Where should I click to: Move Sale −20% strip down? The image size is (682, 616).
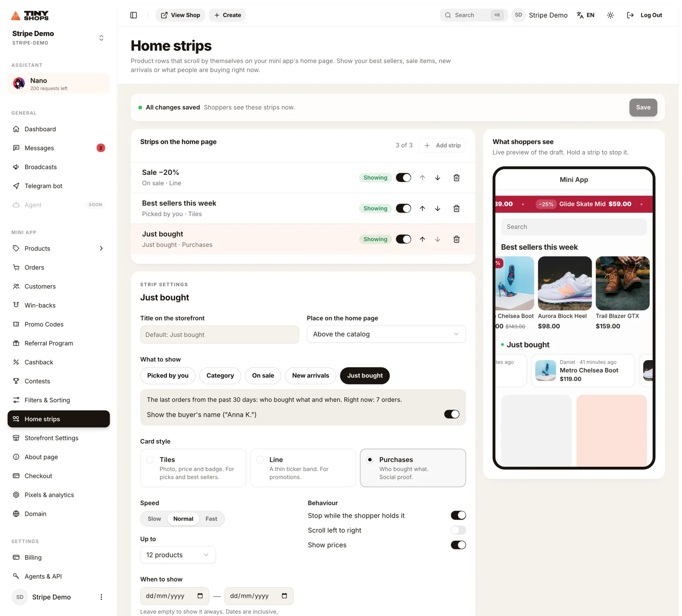pyautogui.click(x=437, y=178)
